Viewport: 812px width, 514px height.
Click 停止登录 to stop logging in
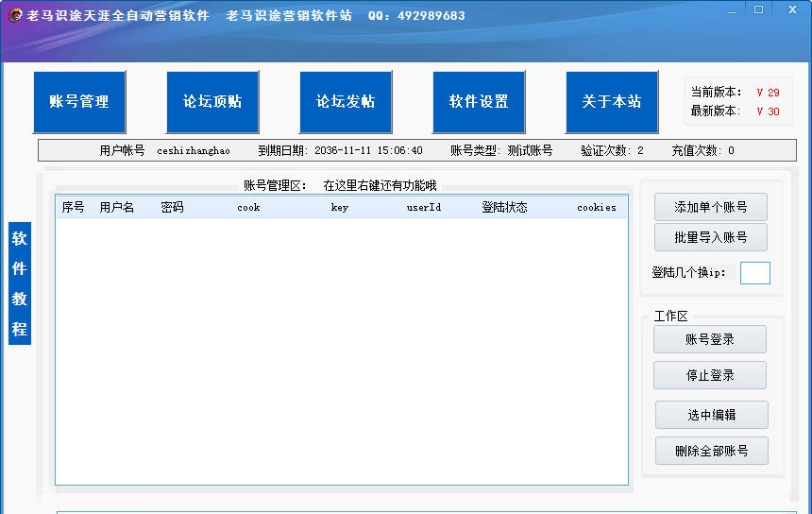709,375
